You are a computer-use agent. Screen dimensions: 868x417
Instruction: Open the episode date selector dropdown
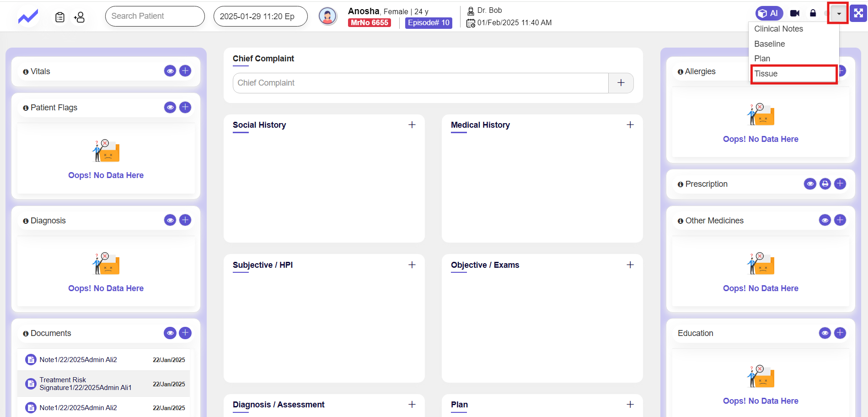coord(260,16)
